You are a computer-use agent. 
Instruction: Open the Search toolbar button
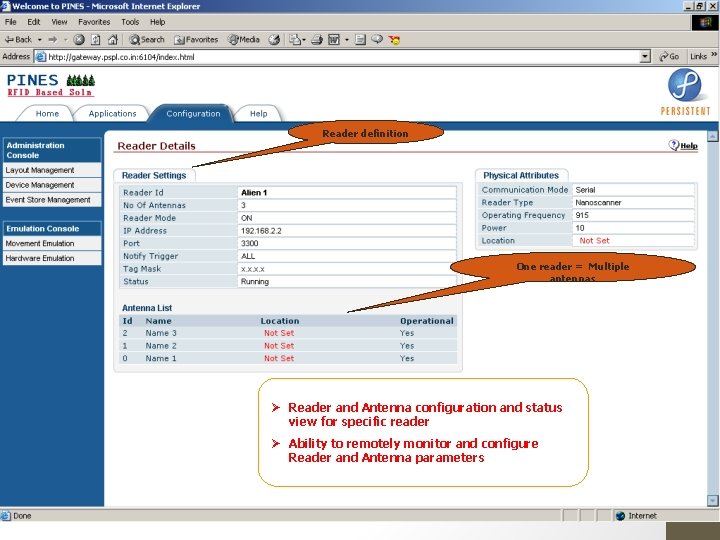(146, 39)
